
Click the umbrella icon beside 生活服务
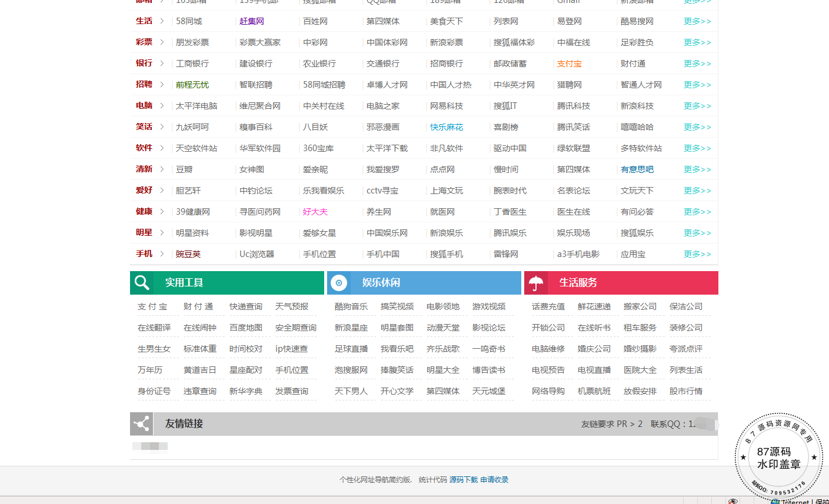click(536, 283)
